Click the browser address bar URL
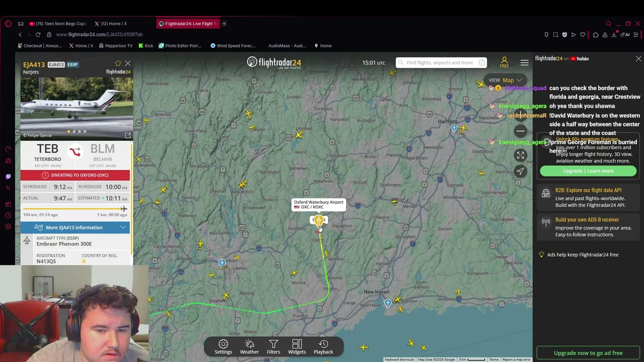Image resolution: width=644 pixels, height=362 pixels. click(99, 35)
